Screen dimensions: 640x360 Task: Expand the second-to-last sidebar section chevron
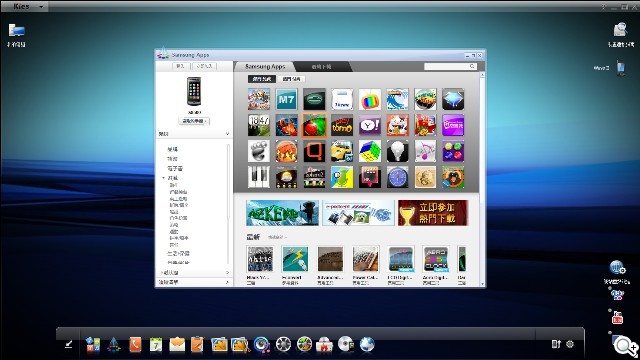click(x=227, y=272)
